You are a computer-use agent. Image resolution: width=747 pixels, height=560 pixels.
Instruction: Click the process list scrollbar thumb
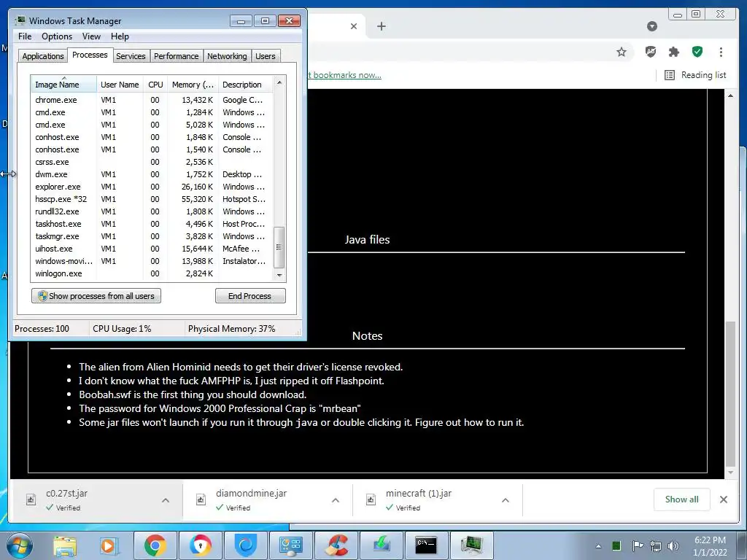click(279, 247)
